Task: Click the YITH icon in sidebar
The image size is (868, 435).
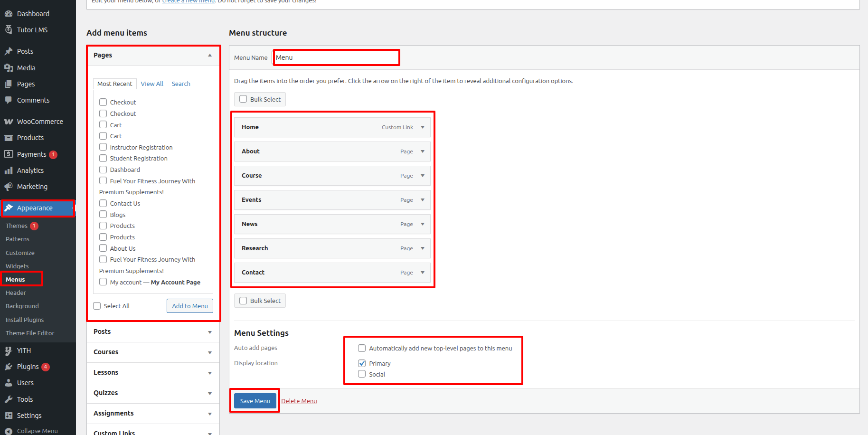Action: click(x=9, y=350)
